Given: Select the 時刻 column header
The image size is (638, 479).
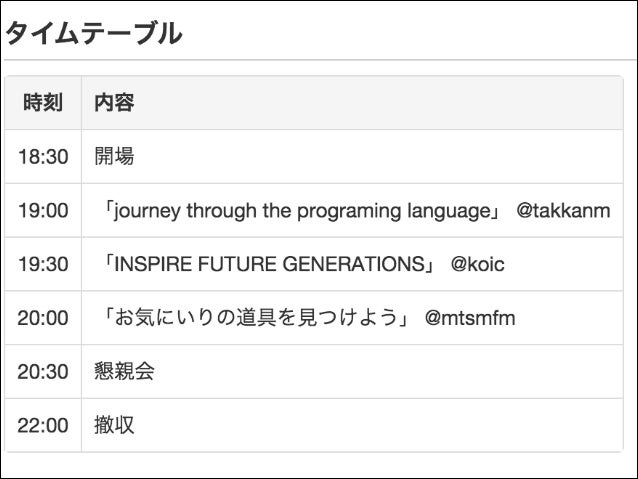Looking at the screenshot, I should tap(43, 102).
